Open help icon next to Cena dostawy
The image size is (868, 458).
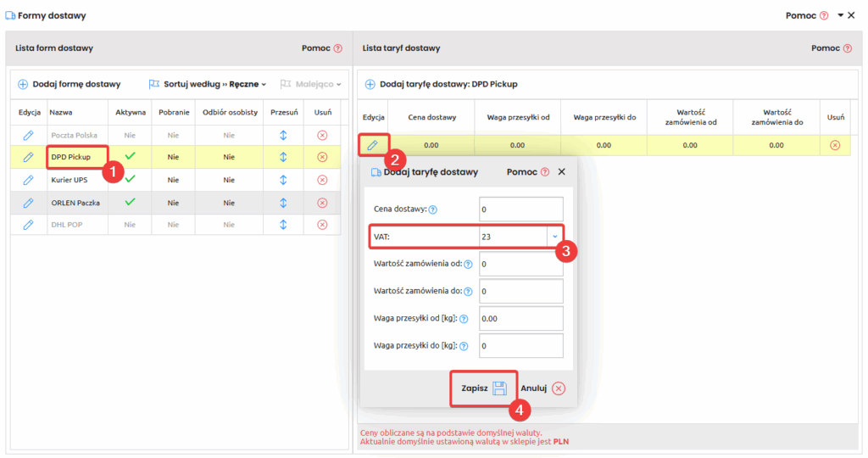coord(433,209)
